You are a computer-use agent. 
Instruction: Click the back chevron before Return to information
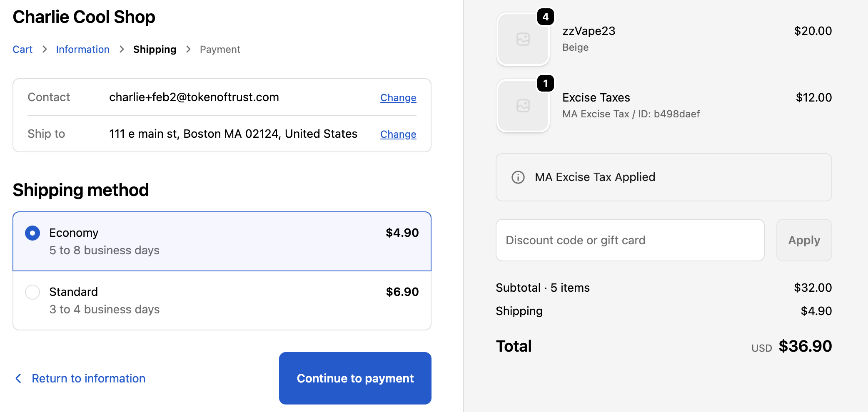(x=18, y=378)
